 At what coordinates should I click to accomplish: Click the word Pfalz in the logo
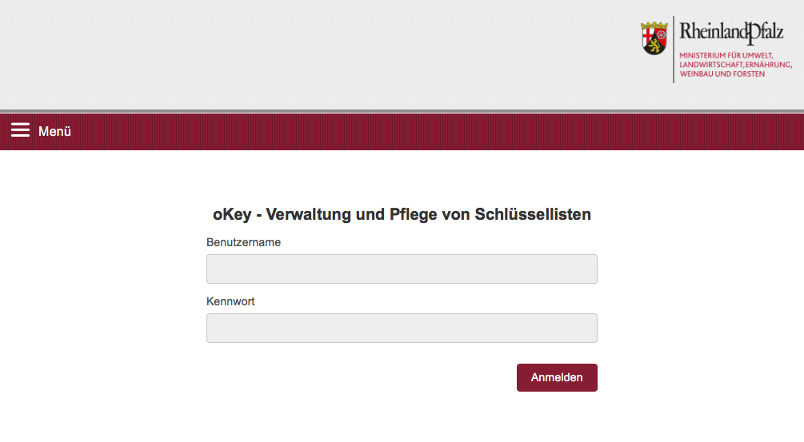tap(763, 31)
